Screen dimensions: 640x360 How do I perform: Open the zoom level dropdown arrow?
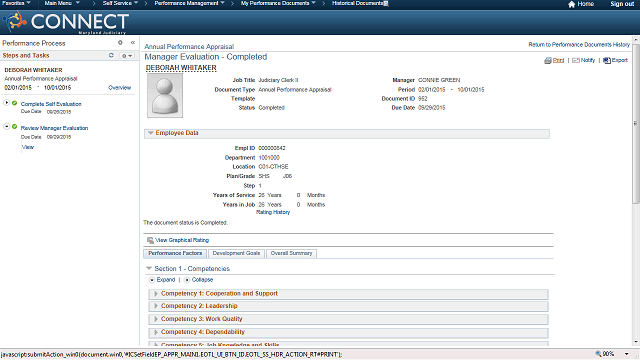click(627, 354)
